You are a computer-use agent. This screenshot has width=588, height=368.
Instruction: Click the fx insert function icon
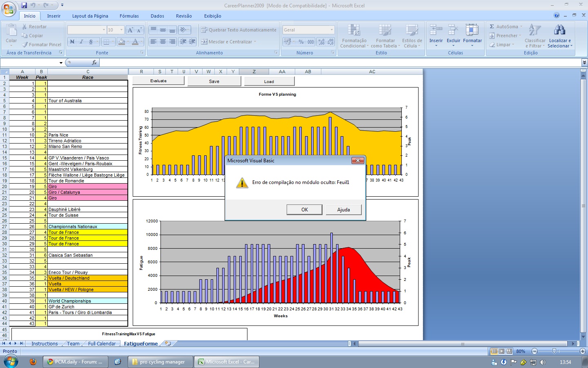[94, 63]
